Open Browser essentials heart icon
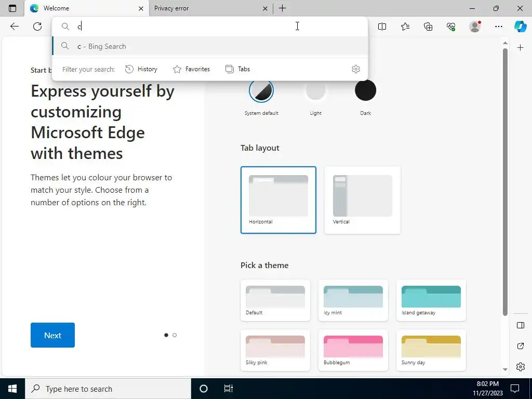 (451, 26)
